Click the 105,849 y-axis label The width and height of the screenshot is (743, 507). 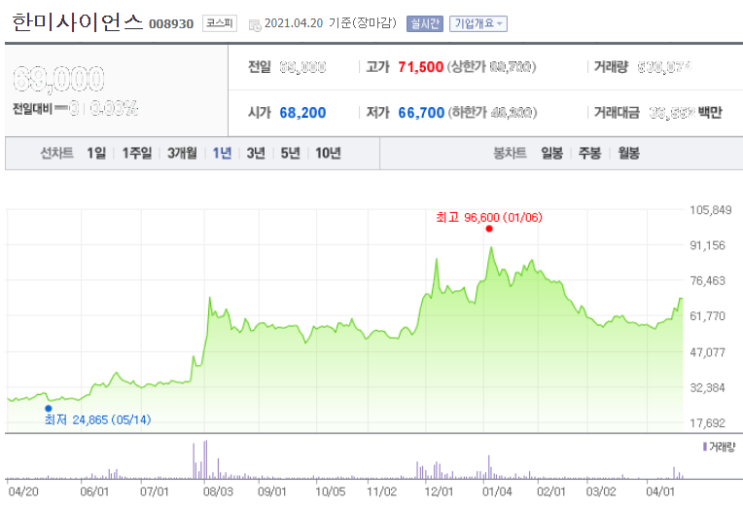click(711, 210)
